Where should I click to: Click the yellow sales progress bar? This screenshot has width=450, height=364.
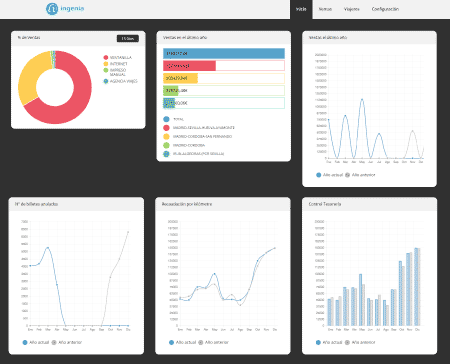(180, 78)
